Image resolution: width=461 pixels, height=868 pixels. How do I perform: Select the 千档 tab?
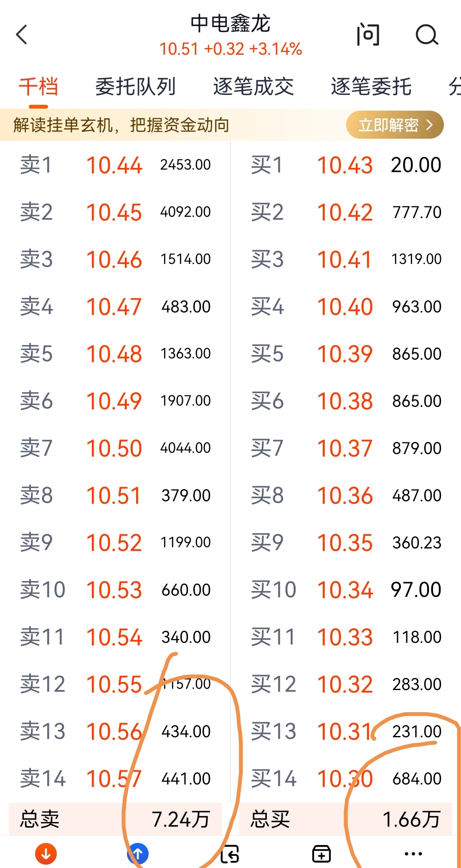[x=38, y=87]
